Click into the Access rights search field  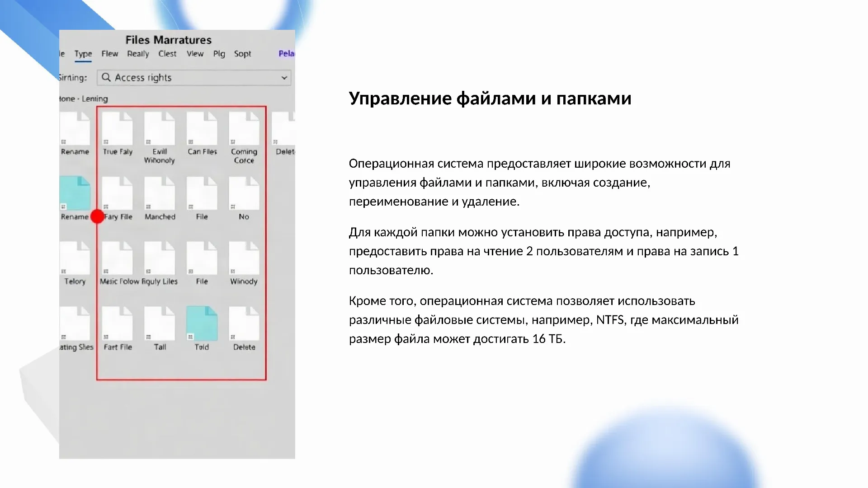pos(194,78)
